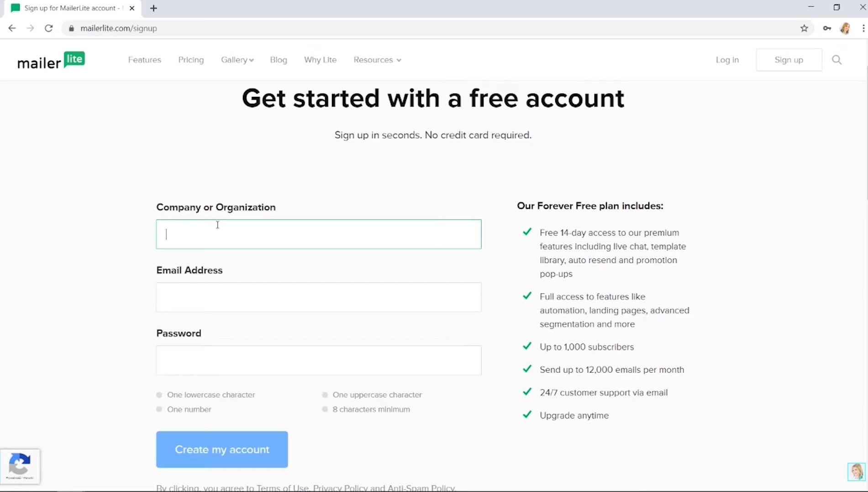Open the chat support avatar widget

point(856,471)
